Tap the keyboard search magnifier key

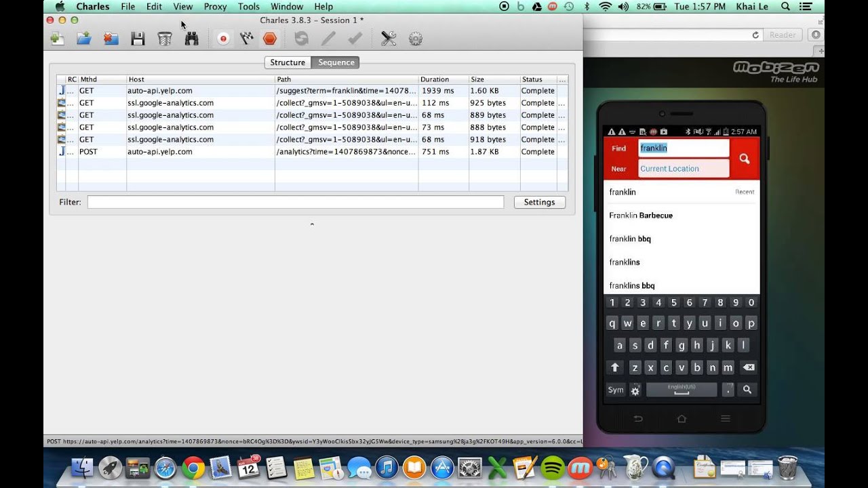tap(747, 390)
